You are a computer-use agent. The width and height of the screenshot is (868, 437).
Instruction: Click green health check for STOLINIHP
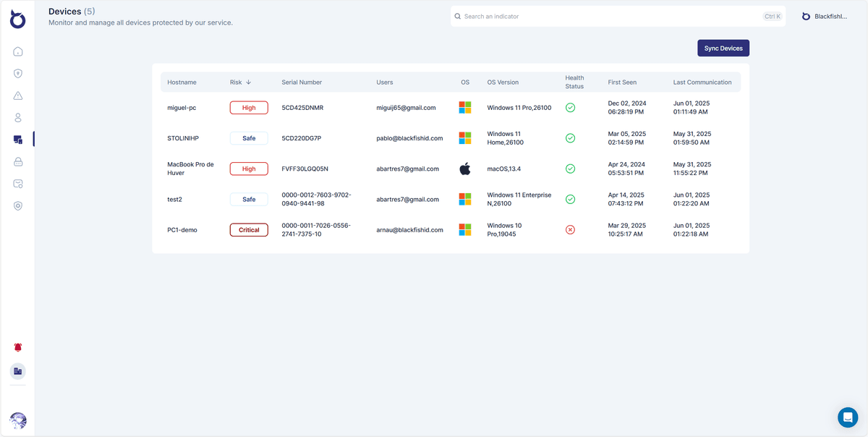(x=570, y=137)
